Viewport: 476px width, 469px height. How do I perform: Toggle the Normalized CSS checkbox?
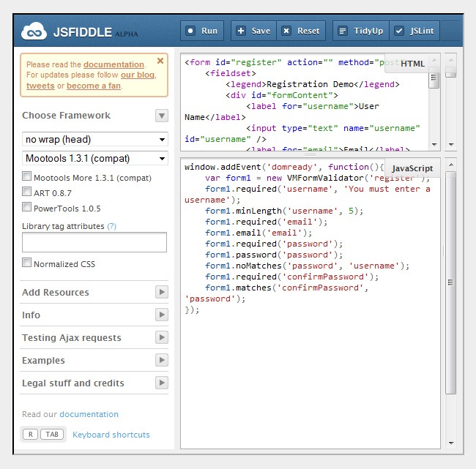tap(27, 263)
